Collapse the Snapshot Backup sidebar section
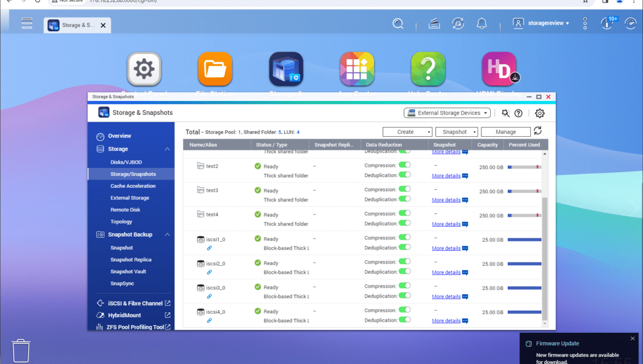Image resolution: width=643 pixels, height=364 pixels. tap(167, 234)
